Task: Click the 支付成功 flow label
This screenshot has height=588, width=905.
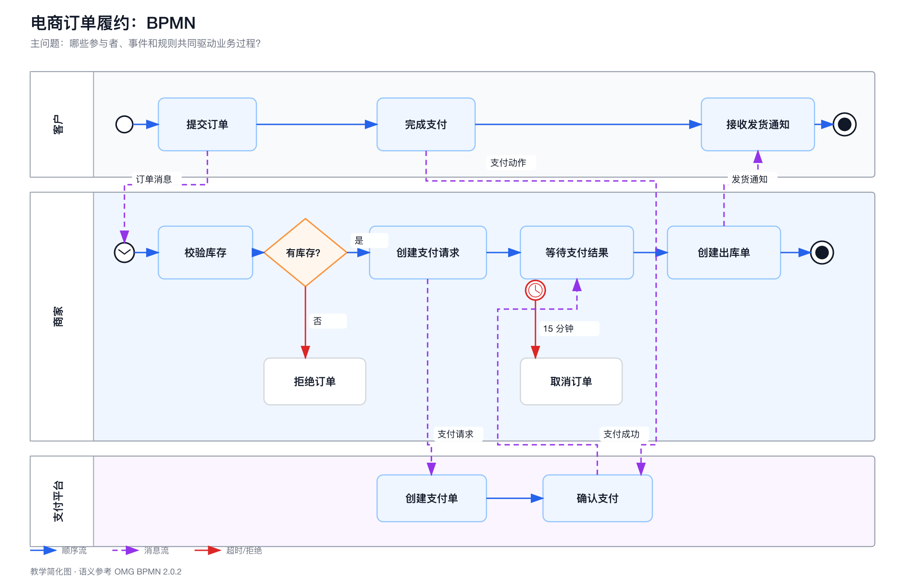Action: 621,434
